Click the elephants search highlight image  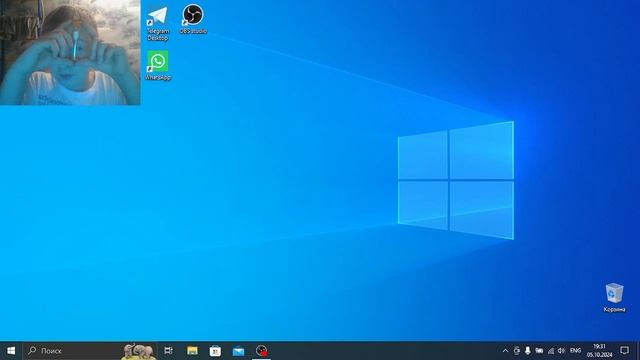(x=139, y=351)
